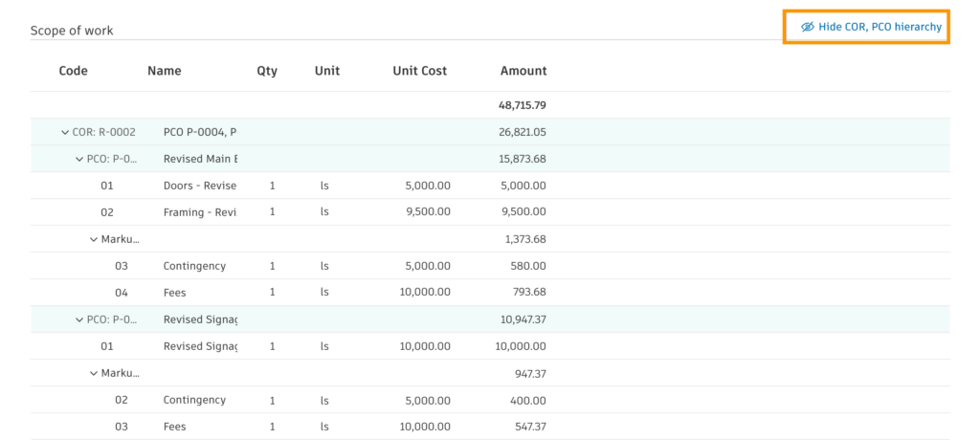Select Fees row with amount 793.68
Viewport: 980px width, 440px height.
pyautogui.click(x=490, y=293)
